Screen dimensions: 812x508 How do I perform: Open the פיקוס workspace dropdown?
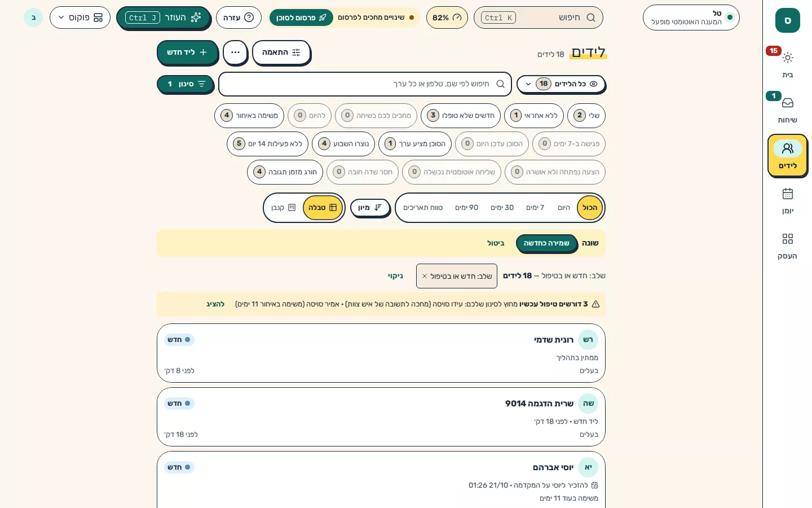[80, 17]
